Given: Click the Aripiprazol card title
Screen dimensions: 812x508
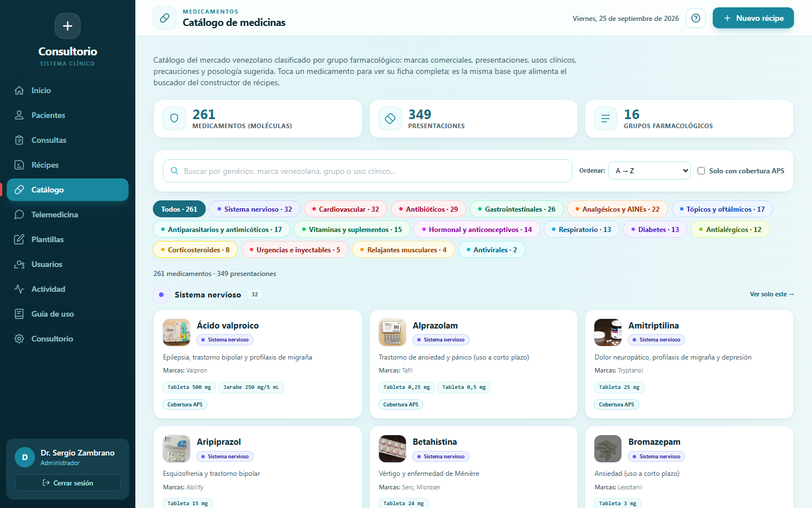Looking at the screenshot, I should click(219, 442).
